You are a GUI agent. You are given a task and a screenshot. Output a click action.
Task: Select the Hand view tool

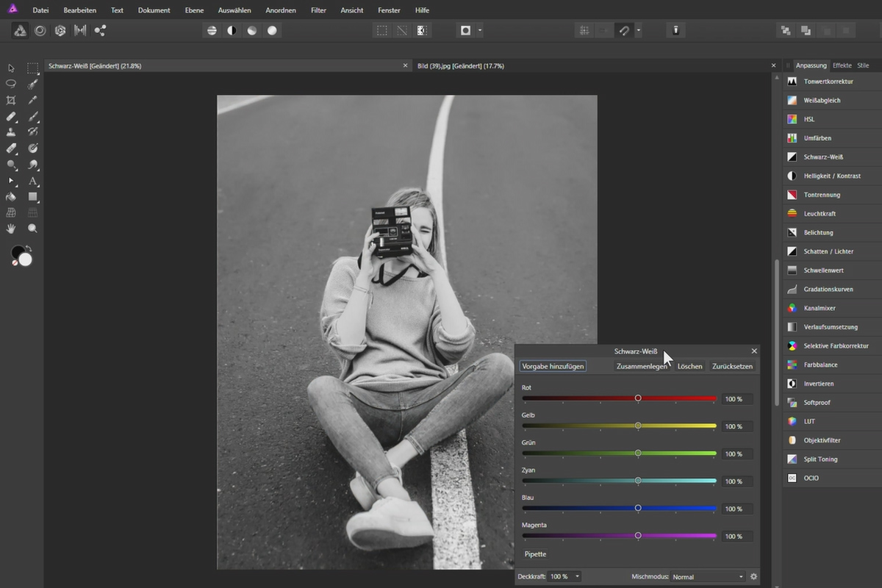[10, 229]
